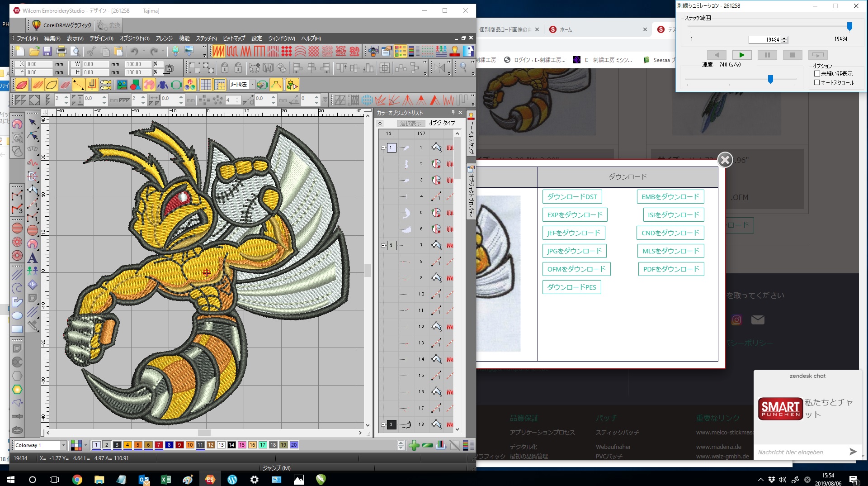Expand the Color-Object List collapse arrow button

(x=380, y=124)
